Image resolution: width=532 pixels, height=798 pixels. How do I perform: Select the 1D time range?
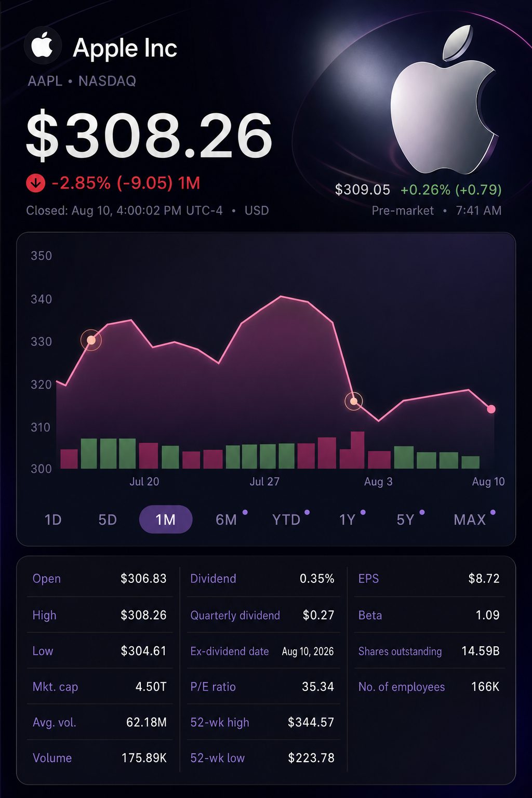tap(53, 520)
